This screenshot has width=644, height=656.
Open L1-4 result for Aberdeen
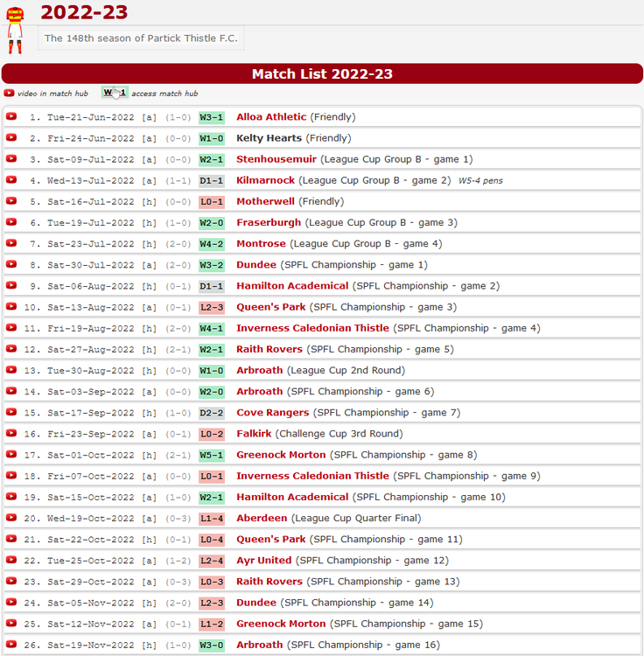coord(212,519)
